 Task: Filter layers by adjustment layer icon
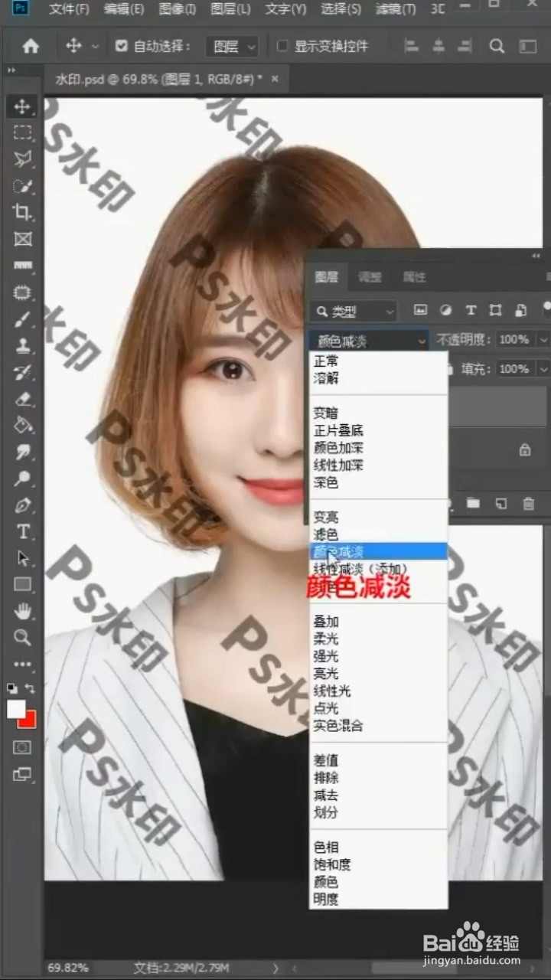pyautogui.click(x=445, y=310)
